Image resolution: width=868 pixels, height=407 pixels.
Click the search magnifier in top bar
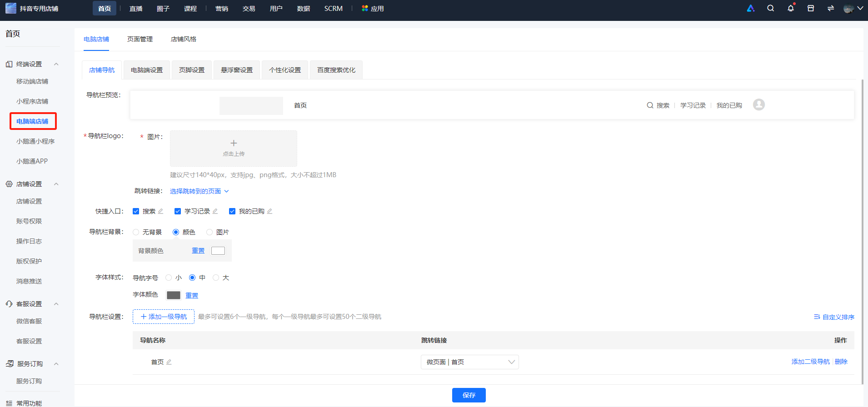coord(771,8)
